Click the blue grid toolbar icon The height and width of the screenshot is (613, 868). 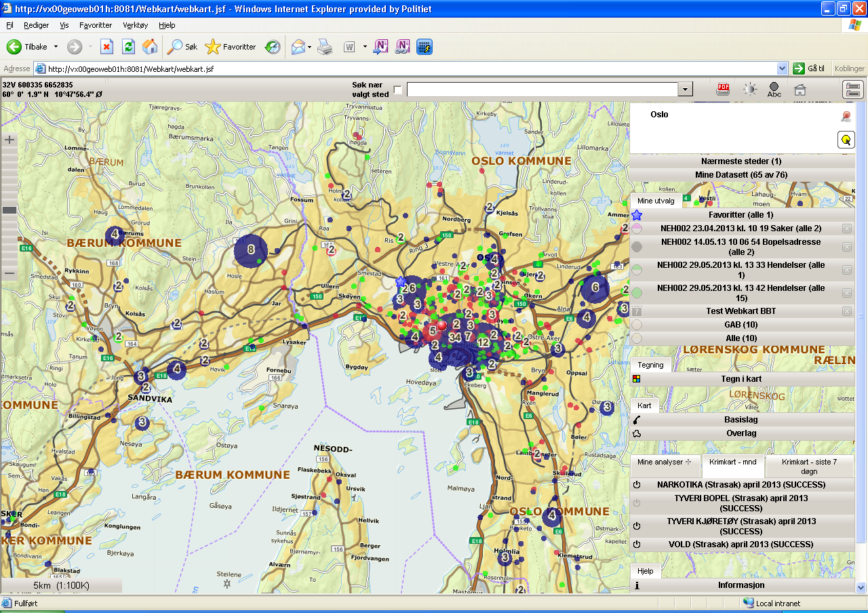[425, 47]
